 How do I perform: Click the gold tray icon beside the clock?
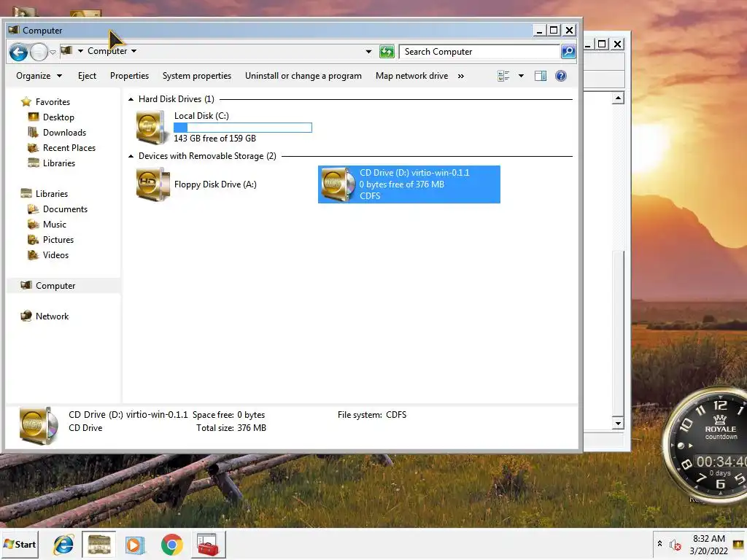(738, 544)
